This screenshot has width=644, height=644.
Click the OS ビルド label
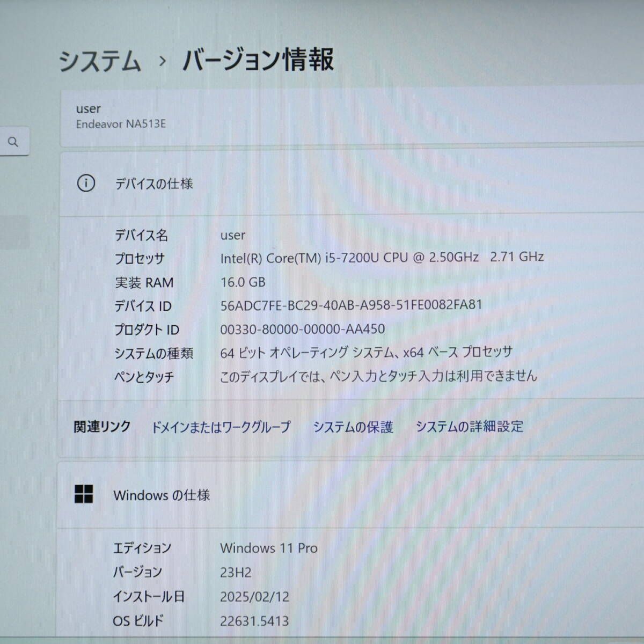(138, 621)
